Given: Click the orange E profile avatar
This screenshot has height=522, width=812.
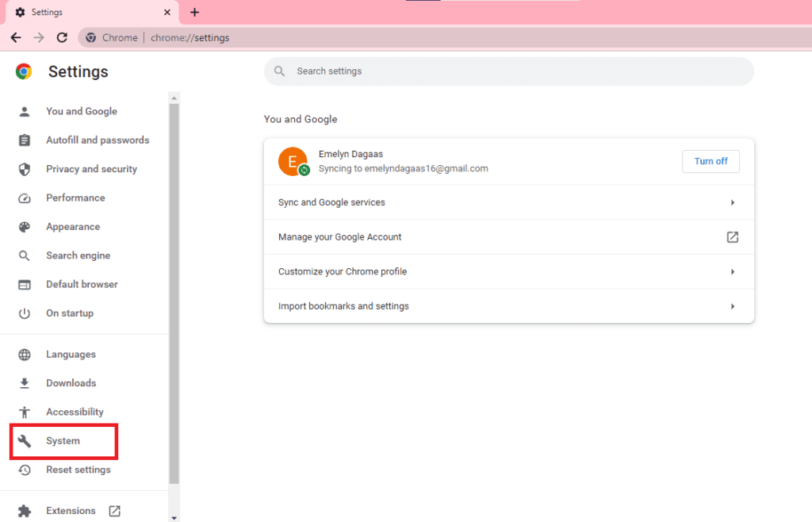Looking at the screenshot, I should point(293,161).
